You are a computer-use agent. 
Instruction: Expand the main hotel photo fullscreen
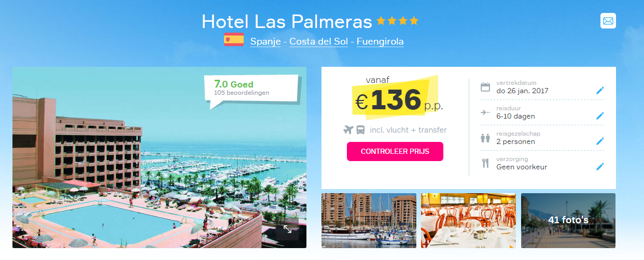point(287,229)
